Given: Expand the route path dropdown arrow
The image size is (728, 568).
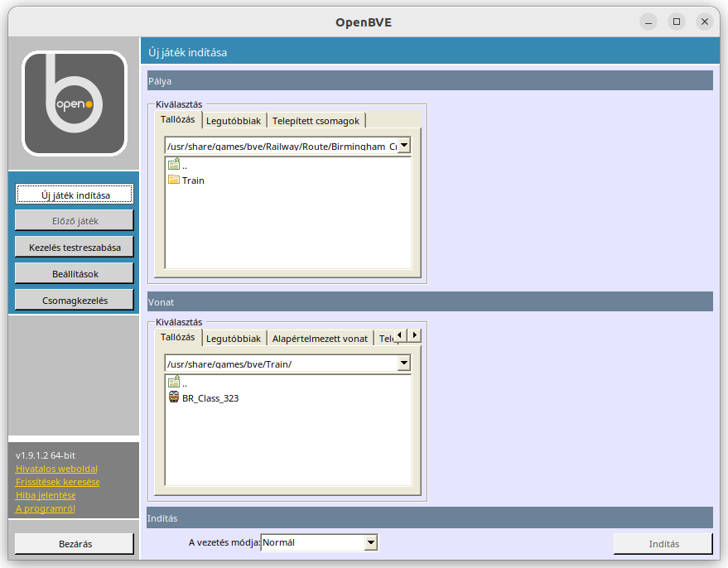Looking at the screenshot, I should (x=404, y=146).
